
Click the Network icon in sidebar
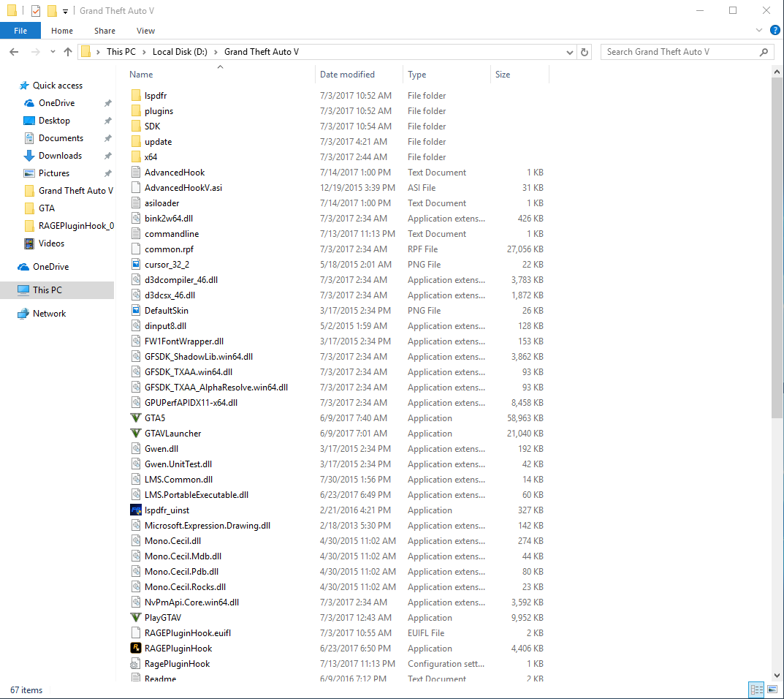[23, 314]
